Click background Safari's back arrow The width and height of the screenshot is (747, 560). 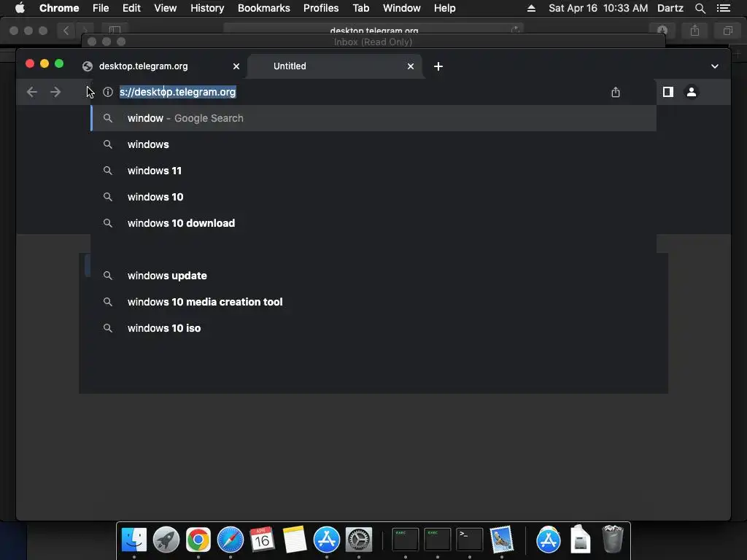click(x=66, y=31)
